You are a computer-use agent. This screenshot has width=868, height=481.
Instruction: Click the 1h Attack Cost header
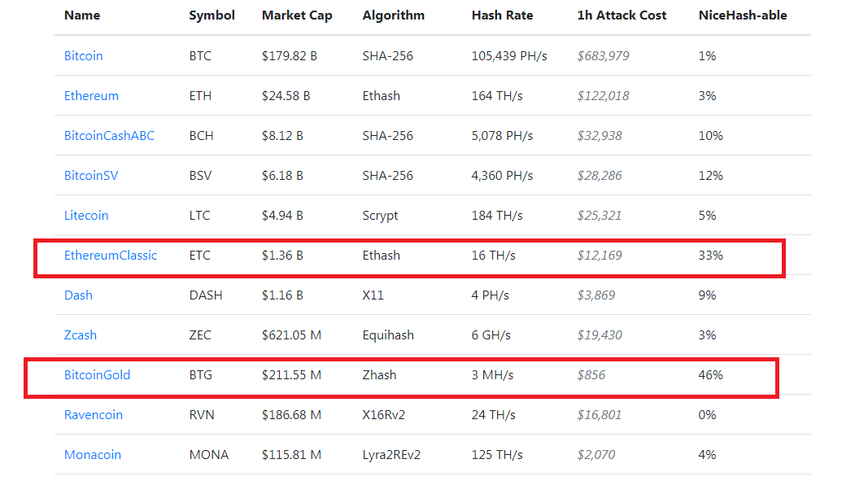click(x=622, y=15)
